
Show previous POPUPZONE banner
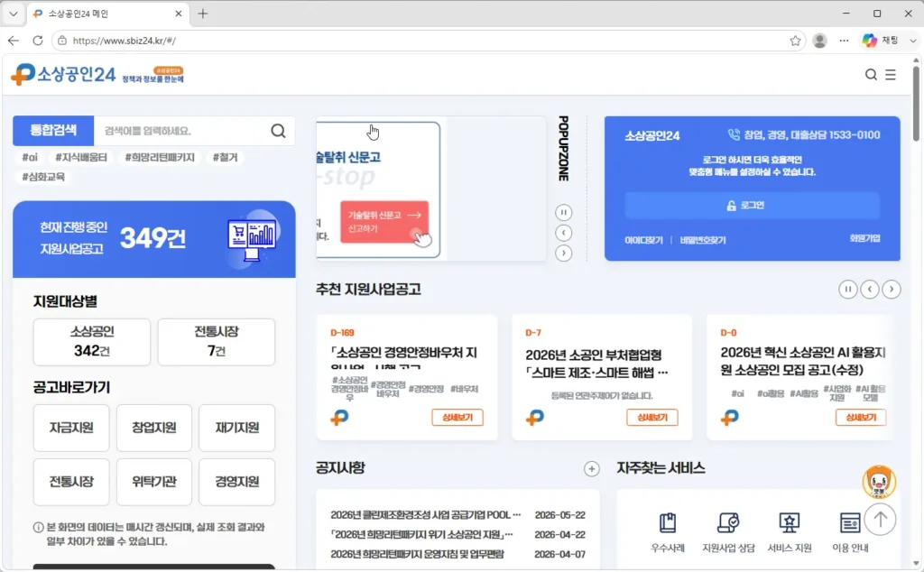click(563, 233)
